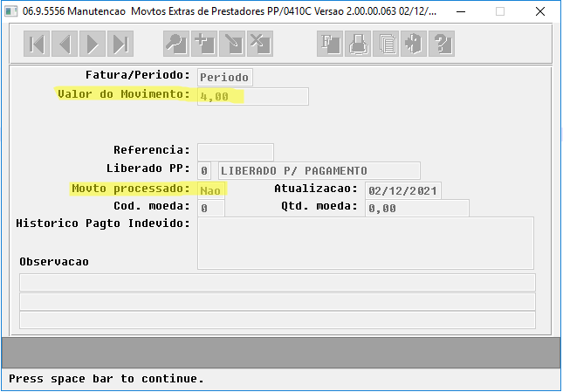
Task: Click 'Press space bar to continue' message
Action: pos(106,379)
